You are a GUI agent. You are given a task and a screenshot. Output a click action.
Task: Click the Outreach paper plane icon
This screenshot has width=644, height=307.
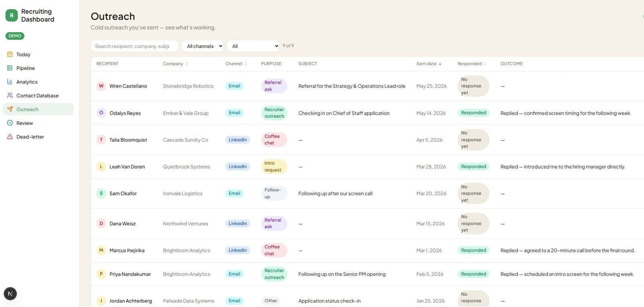(x=10, y=109)
